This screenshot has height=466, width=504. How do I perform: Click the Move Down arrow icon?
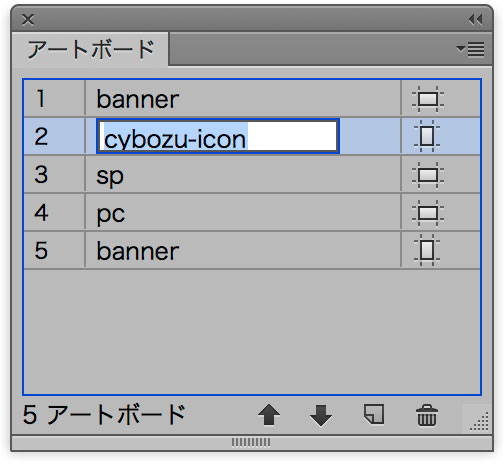point(321,416)
